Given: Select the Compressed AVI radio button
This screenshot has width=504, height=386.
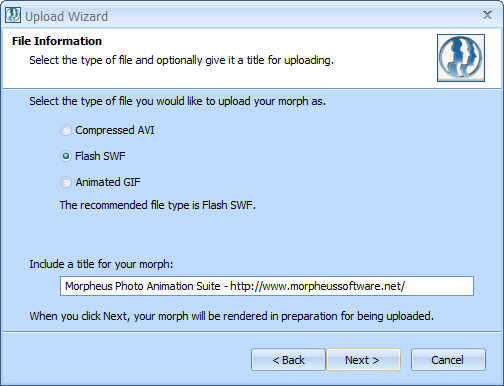Looking at the screenshot, I should click(66, 130).
